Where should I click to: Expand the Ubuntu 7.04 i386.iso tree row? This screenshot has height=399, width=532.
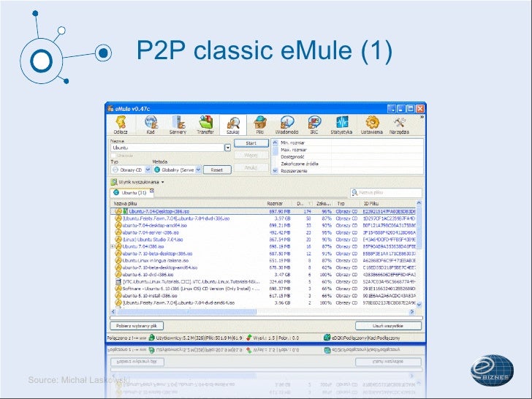pyautogui.click(x=113, y=247)
